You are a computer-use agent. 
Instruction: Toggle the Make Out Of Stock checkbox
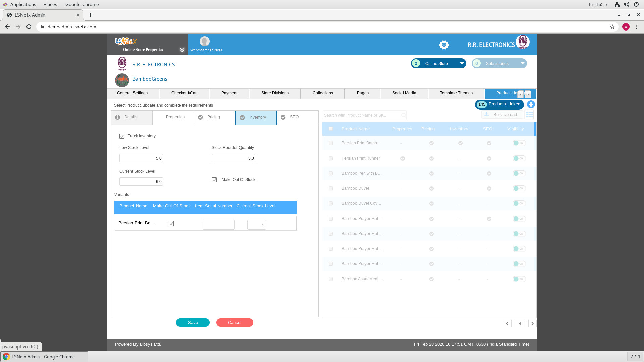(x=214, y=180)
